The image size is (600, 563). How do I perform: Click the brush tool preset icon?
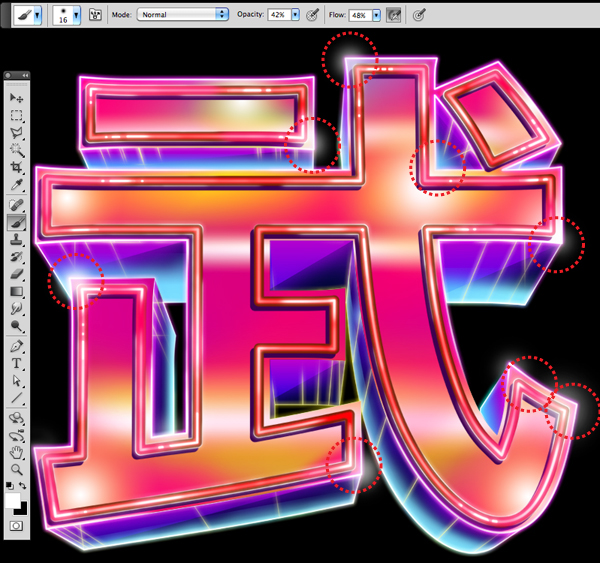24,16
